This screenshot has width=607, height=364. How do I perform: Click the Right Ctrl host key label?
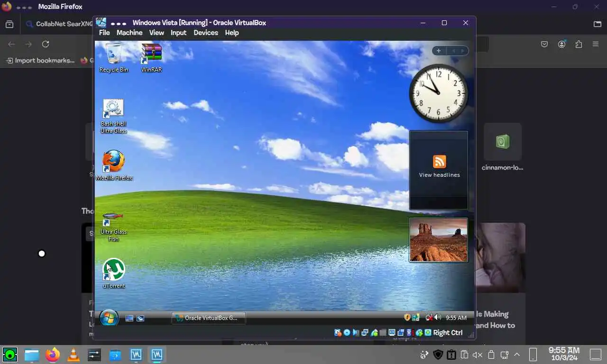tap(448, 333)
